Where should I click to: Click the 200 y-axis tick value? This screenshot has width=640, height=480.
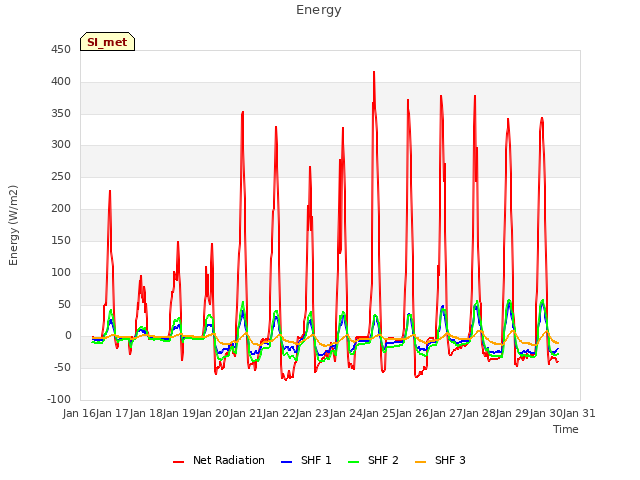[61, 209]
